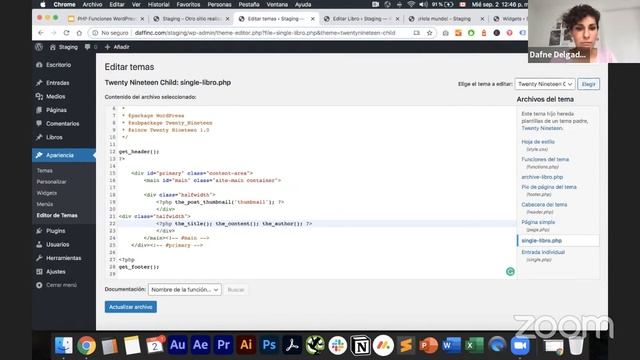Open Finder from the Dock
Image resolution: width=640 pixels, height=360 pixels.
click(x=63, y=345)
